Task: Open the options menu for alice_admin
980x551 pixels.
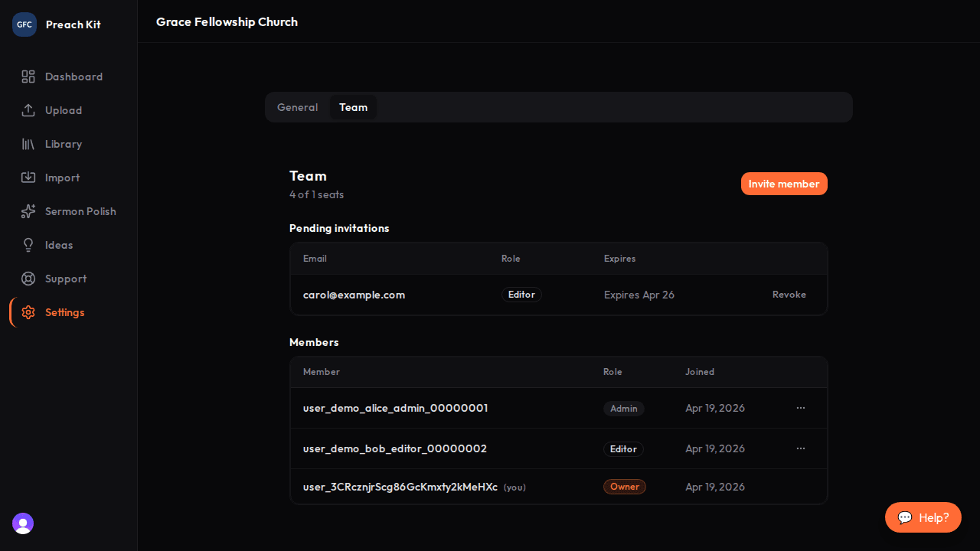Action: tap(801, 408)
